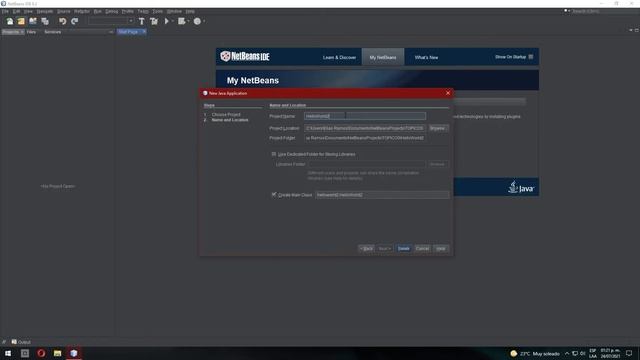Open the Windows Start menu
The image size is (640, 360).
coord(8,353)
